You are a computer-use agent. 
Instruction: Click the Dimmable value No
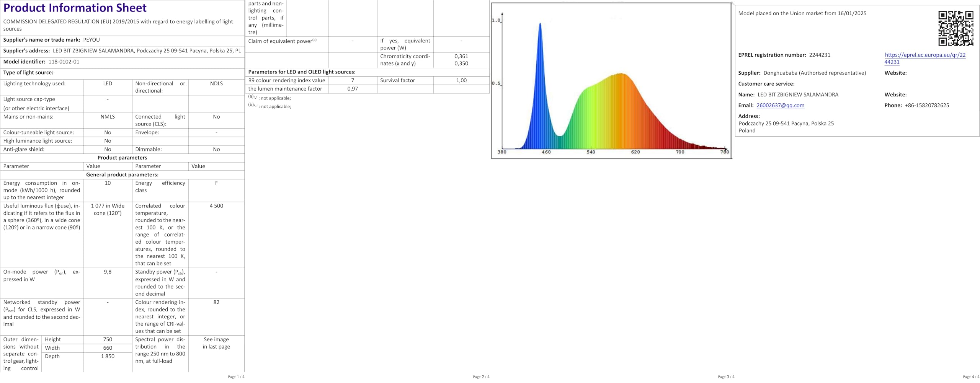(x=216, y=150)
